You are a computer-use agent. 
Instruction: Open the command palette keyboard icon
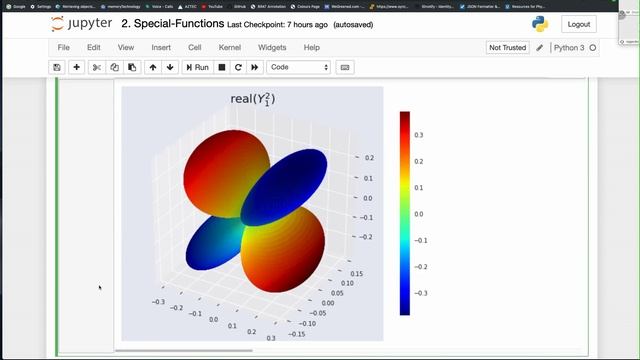345,67
